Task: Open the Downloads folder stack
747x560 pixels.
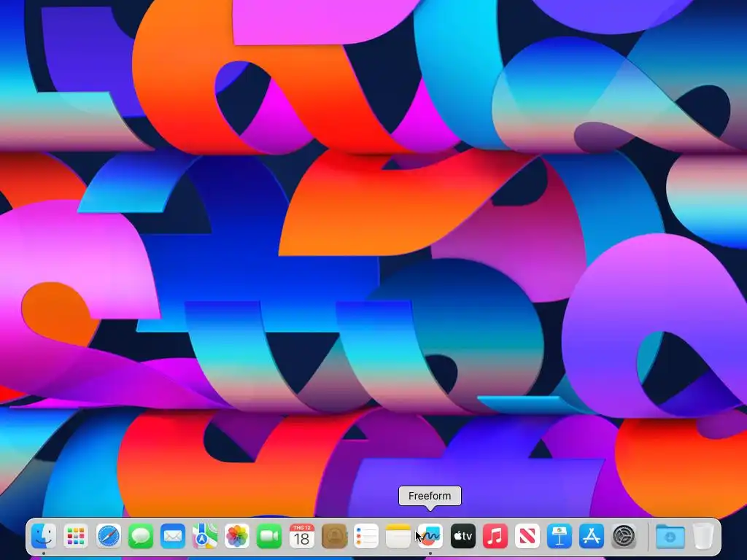Action: 670,536
